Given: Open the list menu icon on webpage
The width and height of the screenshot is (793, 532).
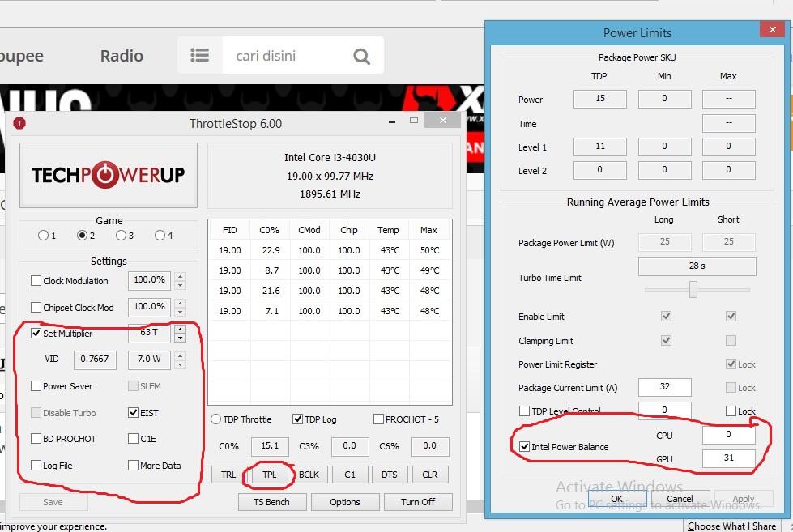Looking at the screenshot, I should tap(200, 55).
